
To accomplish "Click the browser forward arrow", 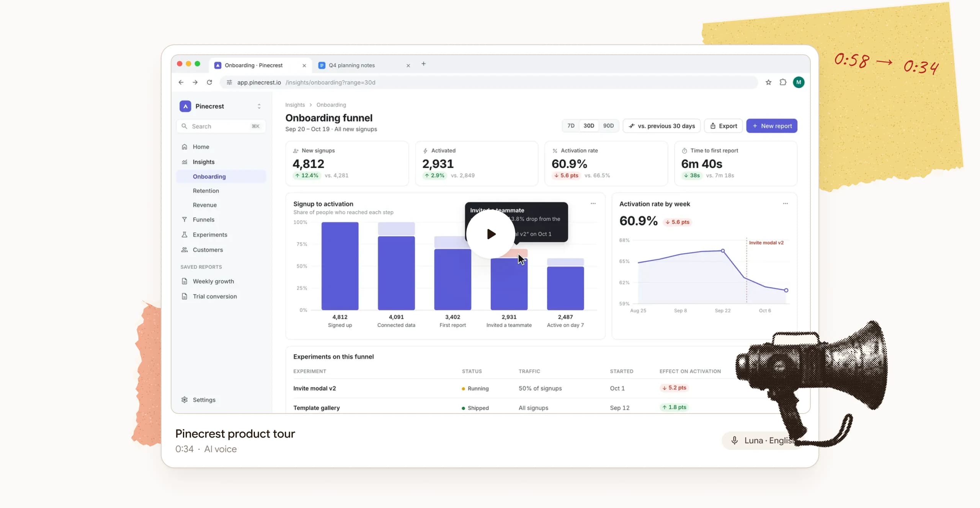I will [195, 82].
